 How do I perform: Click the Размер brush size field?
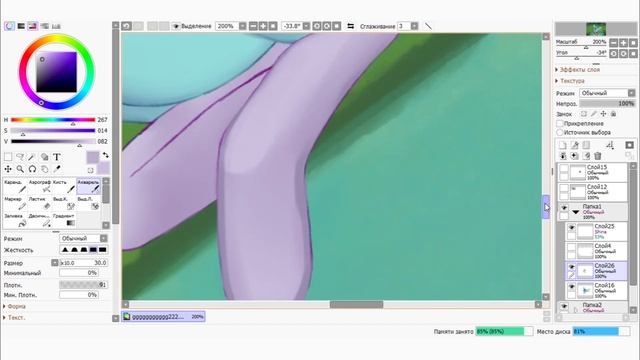[x=84, y=263]
